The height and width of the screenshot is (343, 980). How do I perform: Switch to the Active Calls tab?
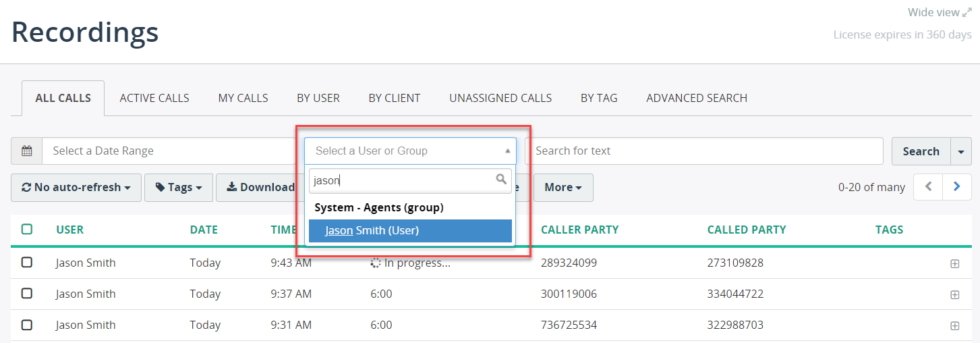click(x=154, y=98)
